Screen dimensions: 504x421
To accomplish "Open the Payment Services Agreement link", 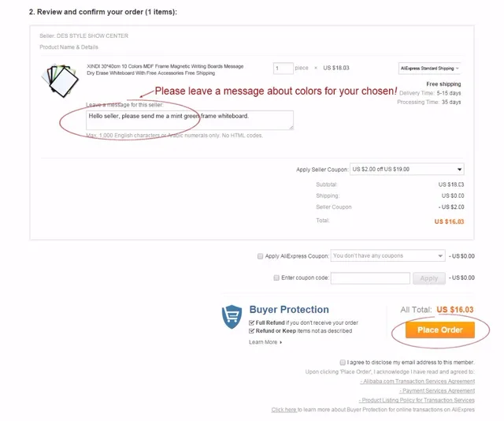I will [437, 391].
